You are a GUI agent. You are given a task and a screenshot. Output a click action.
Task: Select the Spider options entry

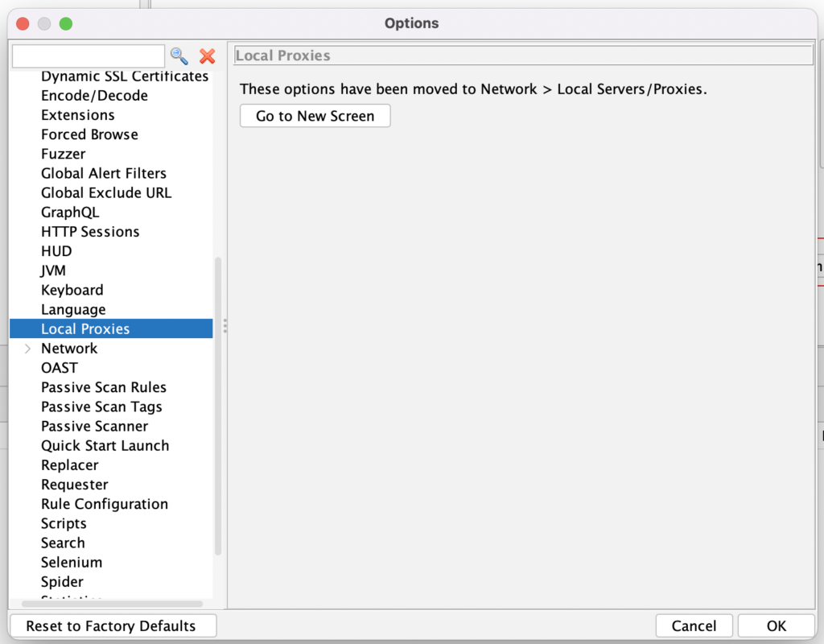[62, 582]
